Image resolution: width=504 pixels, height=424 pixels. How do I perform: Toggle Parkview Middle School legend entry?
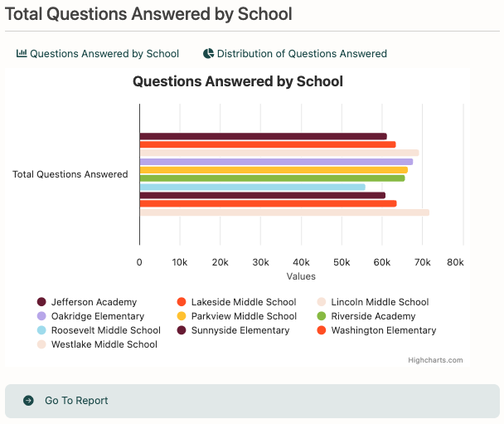tap(236, 316)
